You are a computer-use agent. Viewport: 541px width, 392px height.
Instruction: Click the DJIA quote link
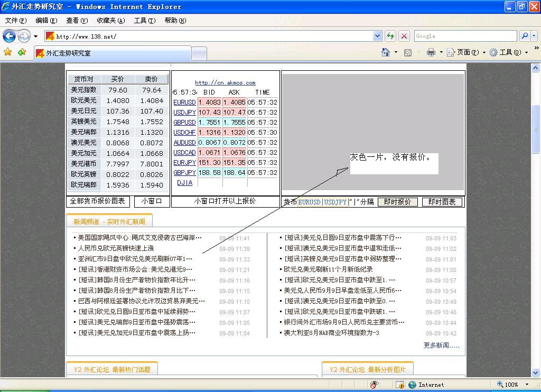coord(184,183)
